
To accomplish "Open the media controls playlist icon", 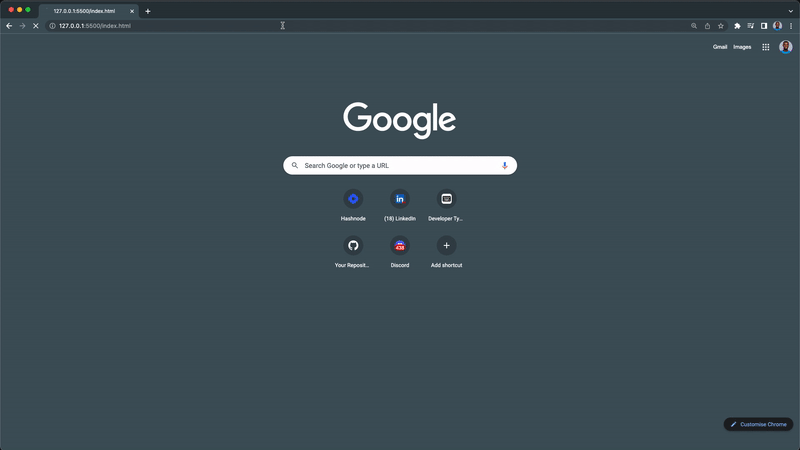I will tap(751, 26).
